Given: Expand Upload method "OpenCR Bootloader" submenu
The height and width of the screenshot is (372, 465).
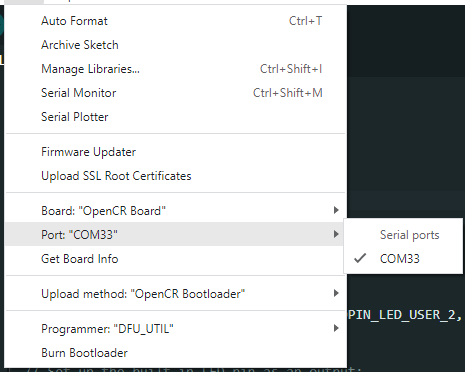Looking at the screenshot, I should coord(175,294).
